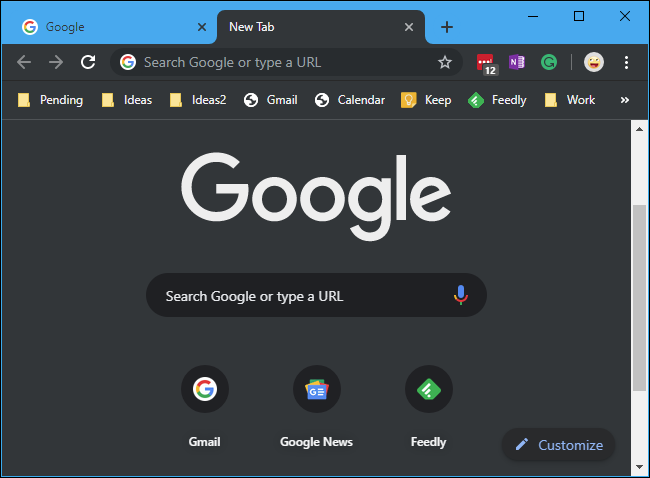Image resolution: width=650 pixels, height=478 pixels.
Task: Open the Google News shortcut tile
Action: coord(317,407)
